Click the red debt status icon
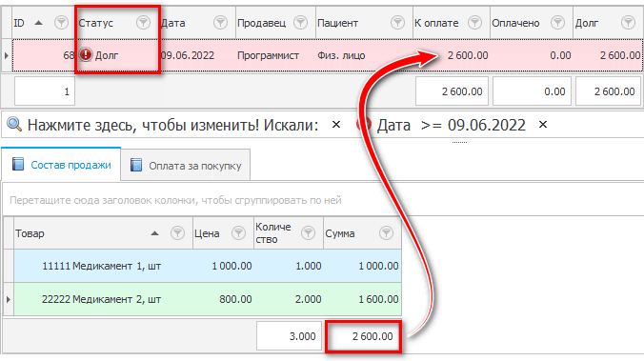Viewport: 644px width, 361px height. click(86, 54)
